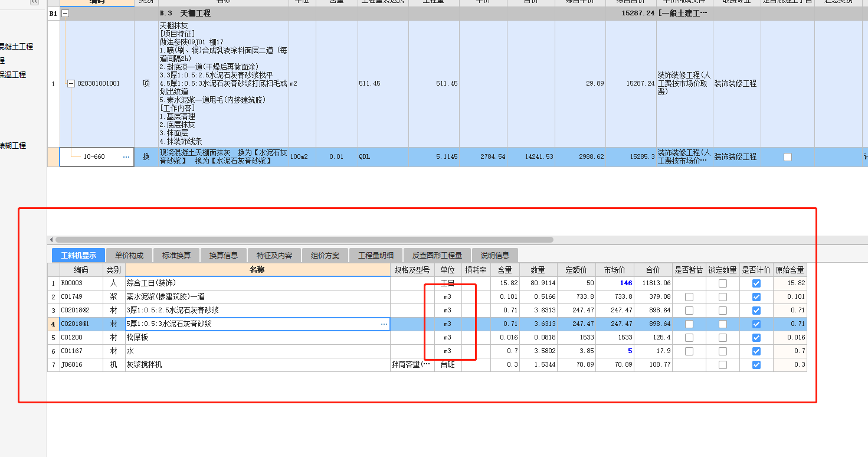The height and width of the screenshot is (457, 868).
Task: Tick 是否暂估 for 素水泥浆(掺建筑胶)一道
Action: tap(689, 297)
